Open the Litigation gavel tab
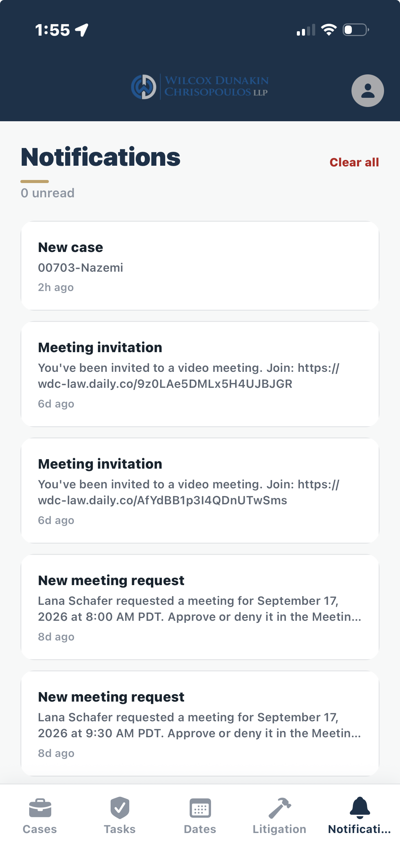 [x=280, y=816]
